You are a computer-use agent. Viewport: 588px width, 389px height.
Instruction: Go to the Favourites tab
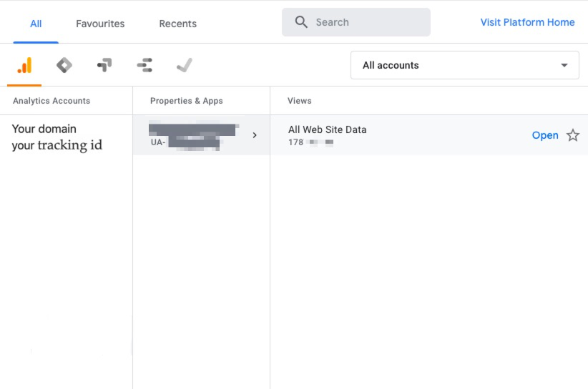coord(100,24)
